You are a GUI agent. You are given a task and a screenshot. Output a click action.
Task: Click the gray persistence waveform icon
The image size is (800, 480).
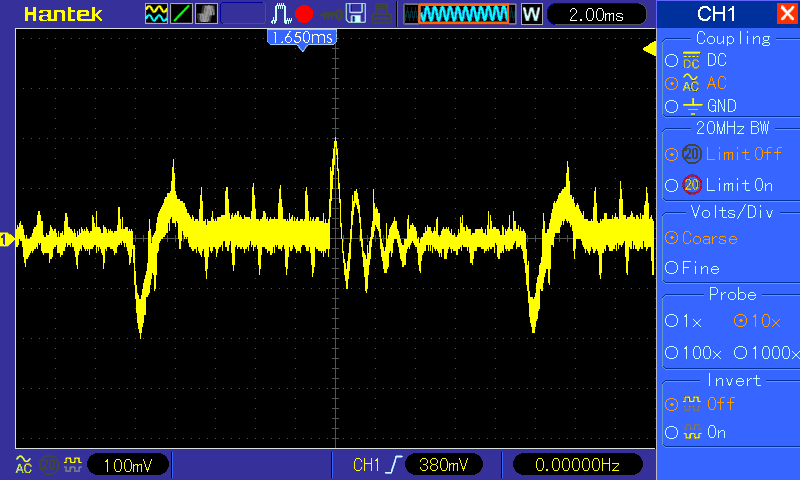coord(206,14)
